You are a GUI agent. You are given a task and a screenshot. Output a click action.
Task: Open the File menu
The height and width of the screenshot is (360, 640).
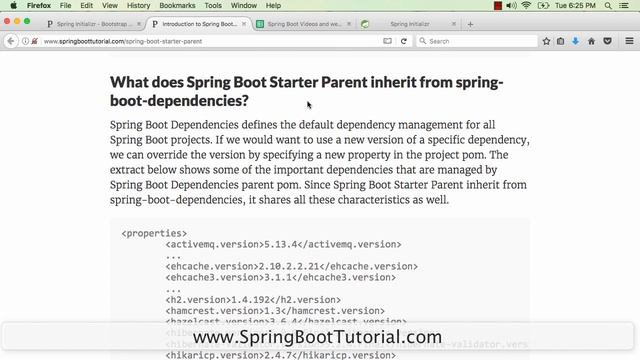coord(65,6)
